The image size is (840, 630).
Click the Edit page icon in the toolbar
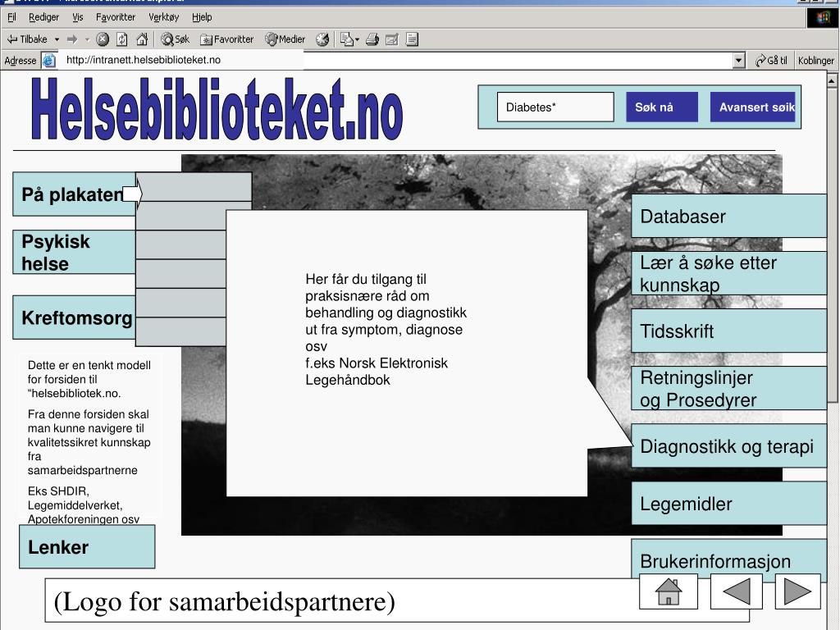[x=392, y=39]
